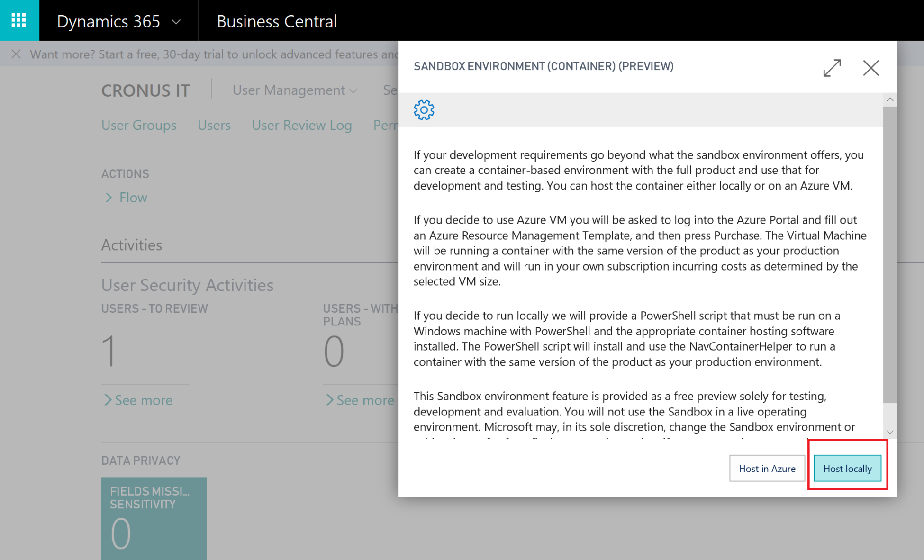Click the Data Privacy heading
Viewport: 924px width, 560px height.
click(x=141, y=461)
